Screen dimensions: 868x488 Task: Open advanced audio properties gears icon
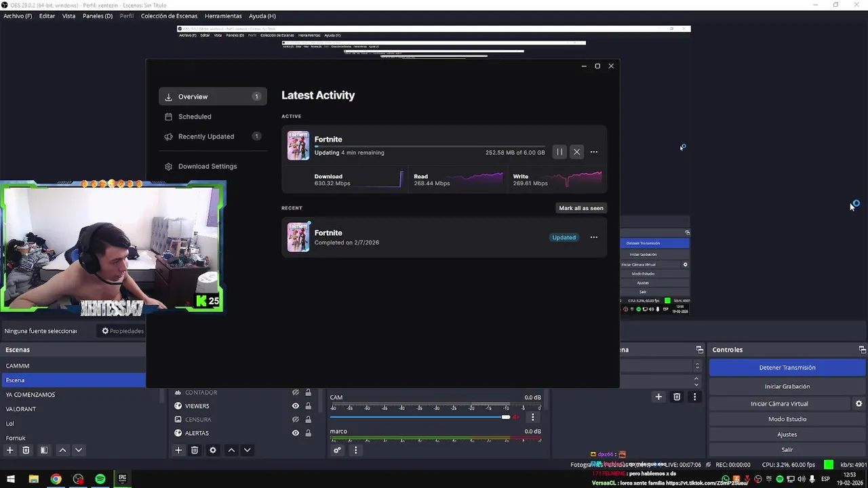click(337, 450)
